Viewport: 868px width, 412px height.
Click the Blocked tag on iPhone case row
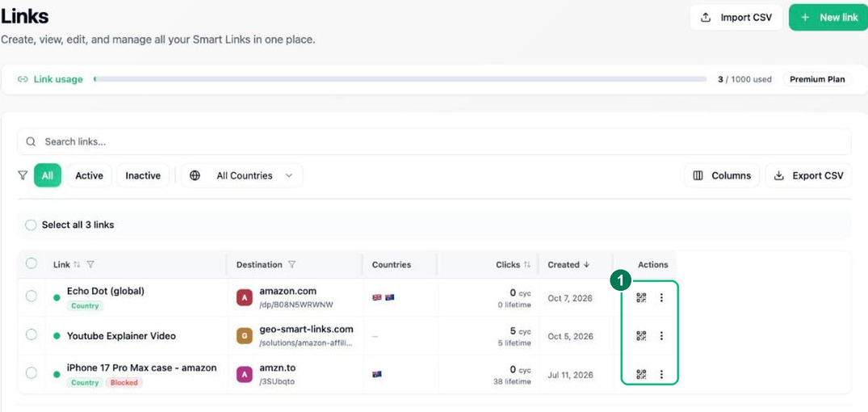point(124,382)
